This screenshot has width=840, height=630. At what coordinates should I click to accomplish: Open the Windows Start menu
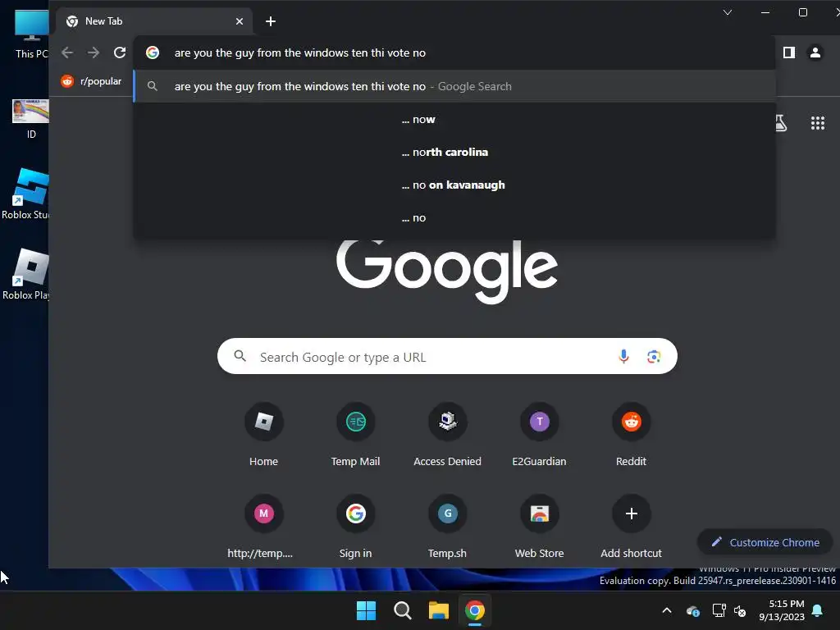[367, 610]
